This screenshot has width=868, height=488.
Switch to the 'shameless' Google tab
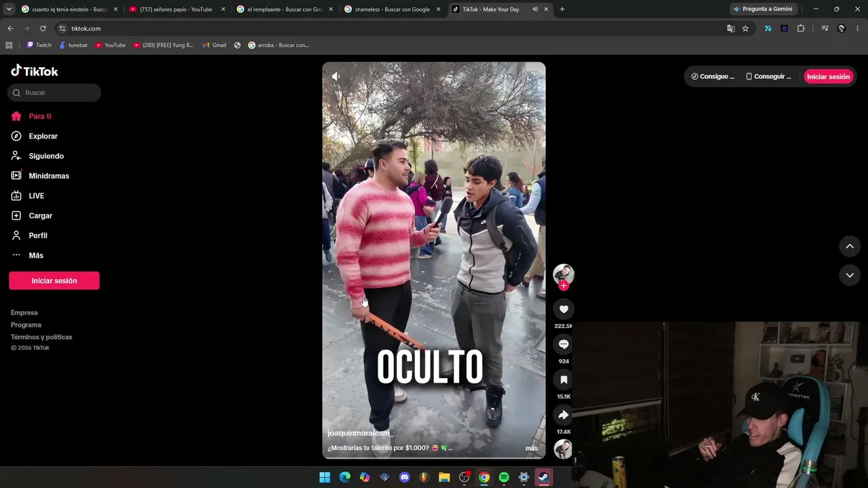click(393, 9)
